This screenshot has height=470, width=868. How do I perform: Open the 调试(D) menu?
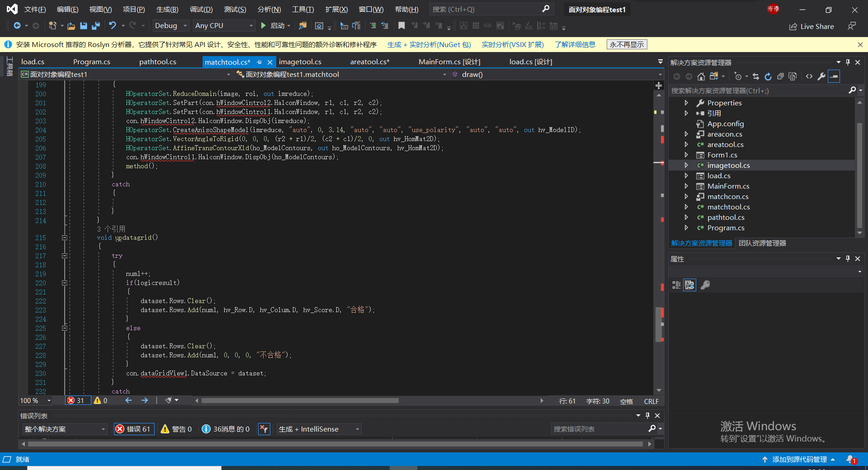(x=201, y=9)
